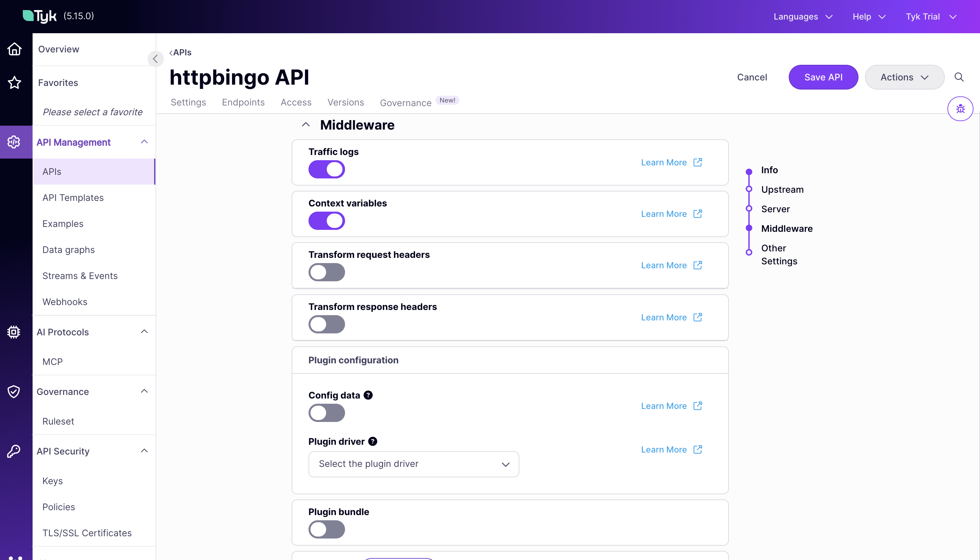Image resolution: width=980 pixels, height=560 pixels.
Task: Enable the Plugin bundle toggle
Action: point(326,529)
